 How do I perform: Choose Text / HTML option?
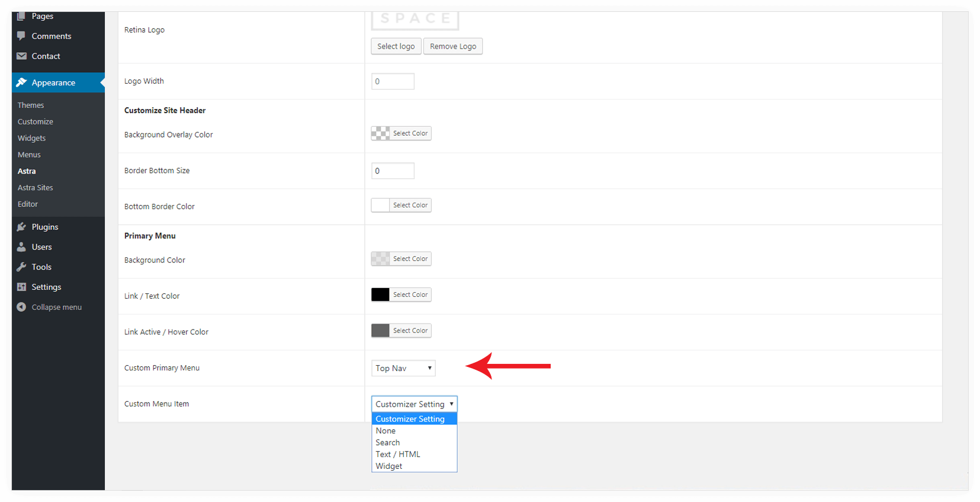[415, 455]
